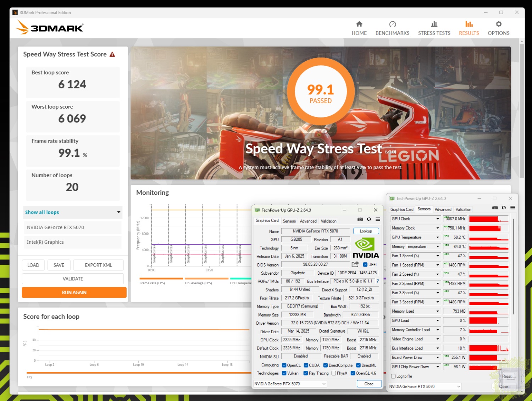Open the GPU Temperature sensor dropdown arrow
The width and height of the screenshot is (532, 401).
(x=438, y=237)
